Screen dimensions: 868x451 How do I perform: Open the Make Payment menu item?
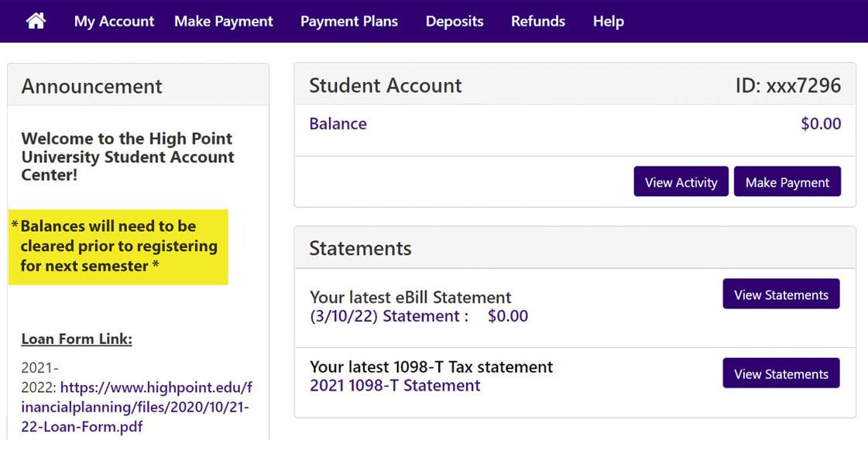(224, 21)
